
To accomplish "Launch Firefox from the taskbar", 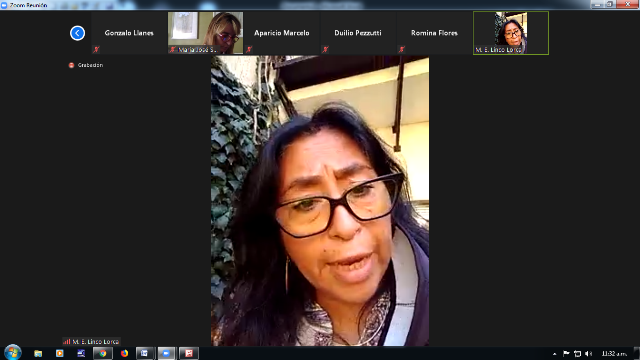I will (124, 353).
